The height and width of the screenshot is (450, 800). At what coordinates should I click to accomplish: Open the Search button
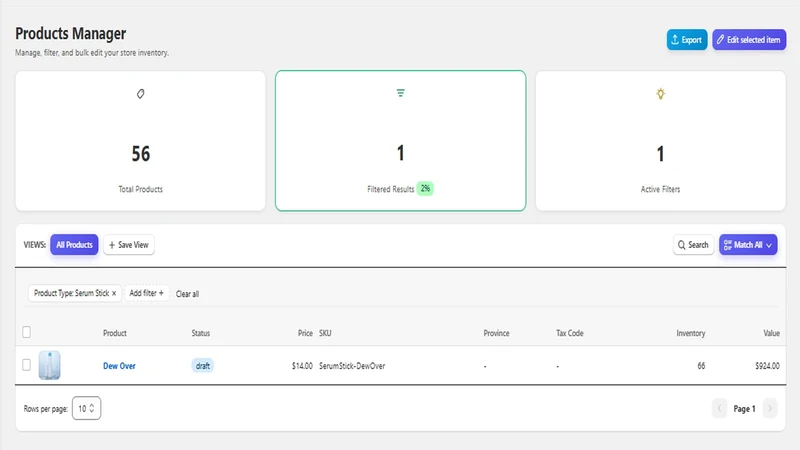(693, 245)
